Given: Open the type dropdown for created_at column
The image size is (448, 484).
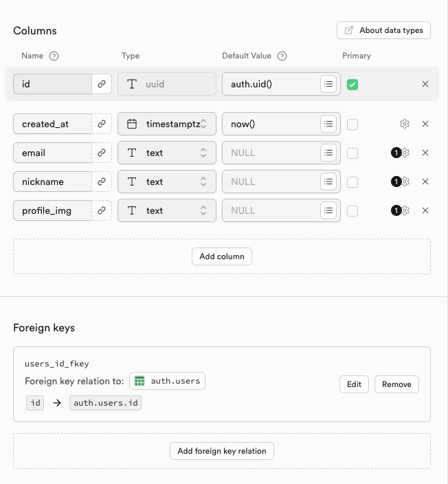Looking at the screenshot, I should 167,124.
